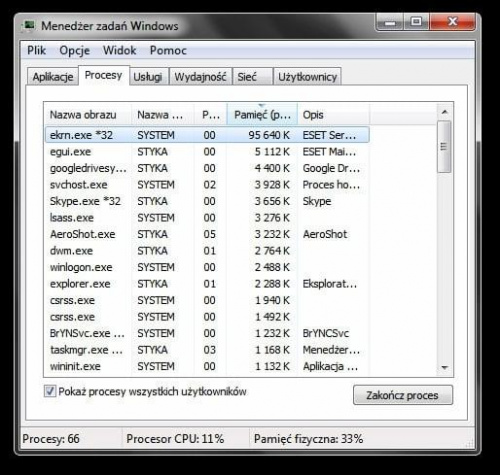Sort by the Pamięć column header
Image resolution: width=500 pixels, height=475 pixels.
click(x=262, y=115)
